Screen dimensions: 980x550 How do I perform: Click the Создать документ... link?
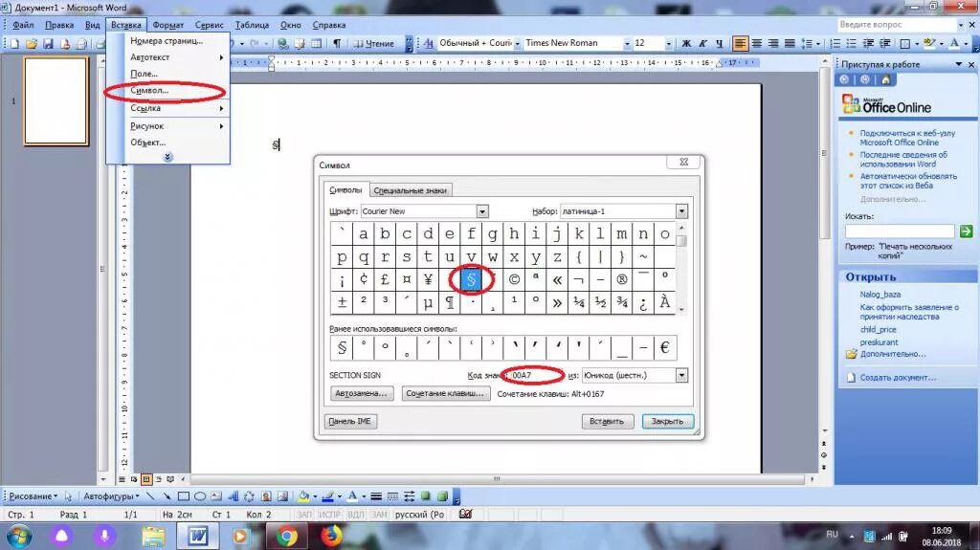point(898,378)
